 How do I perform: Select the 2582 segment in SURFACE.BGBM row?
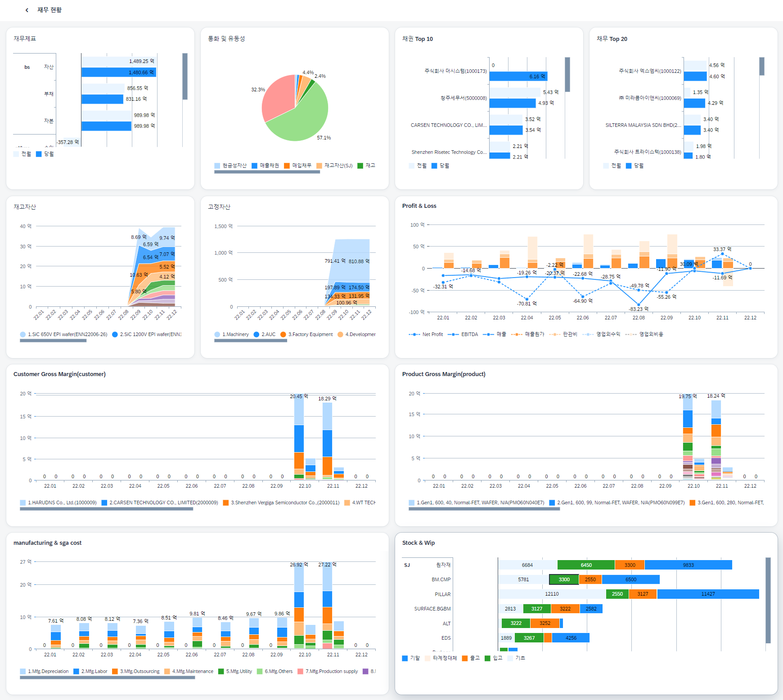pos(591,609)
